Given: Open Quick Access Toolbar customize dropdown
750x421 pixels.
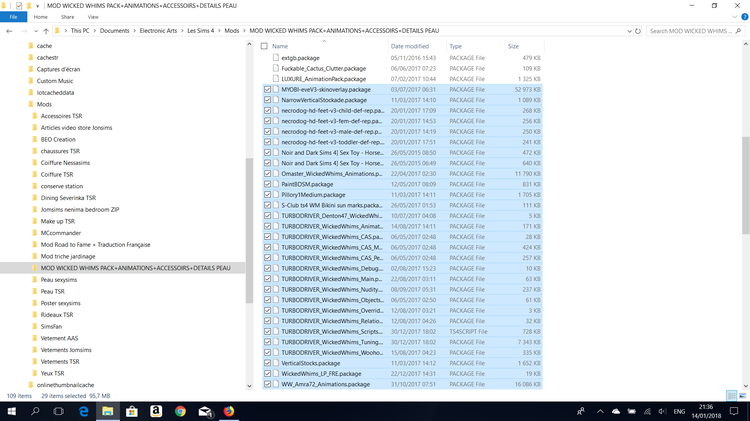Looking at the screenshot, I should pos(37,6).
